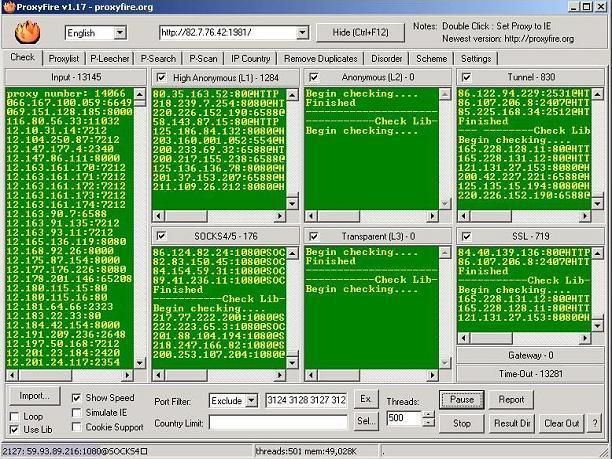Open the Remove Duplicates tab

point(320,59)
